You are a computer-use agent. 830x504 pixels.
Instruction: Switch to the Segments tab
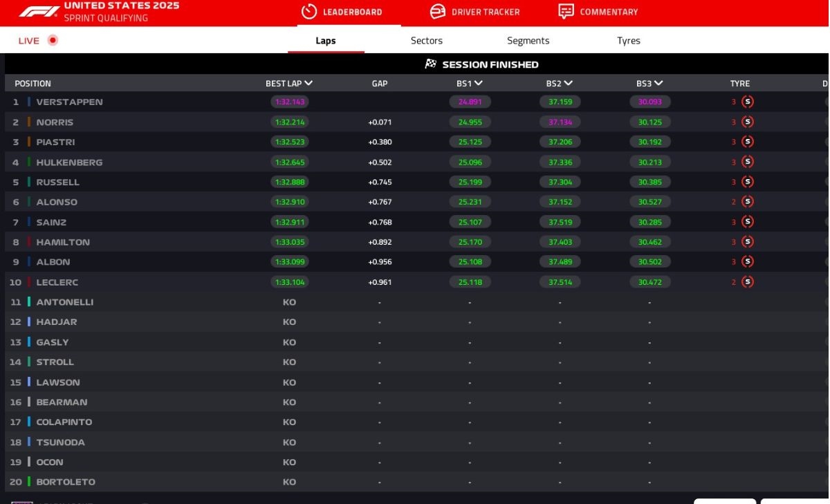click(x=528, y=41)
